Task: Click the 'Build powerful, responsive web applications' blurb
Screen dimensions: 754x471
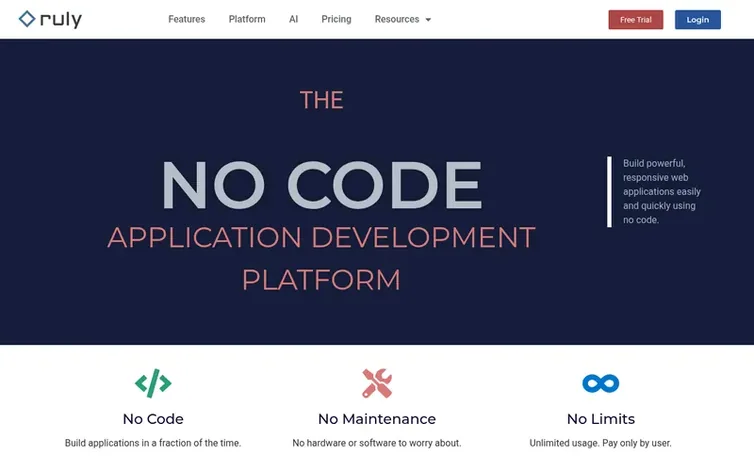Action: point(662,191)
